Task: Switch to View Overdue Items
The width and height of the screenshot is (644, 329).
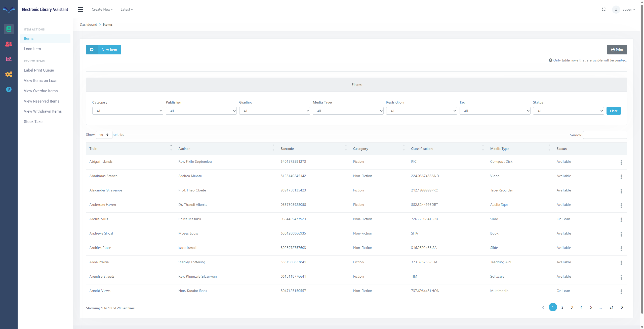Action: (x=41, y=91)
